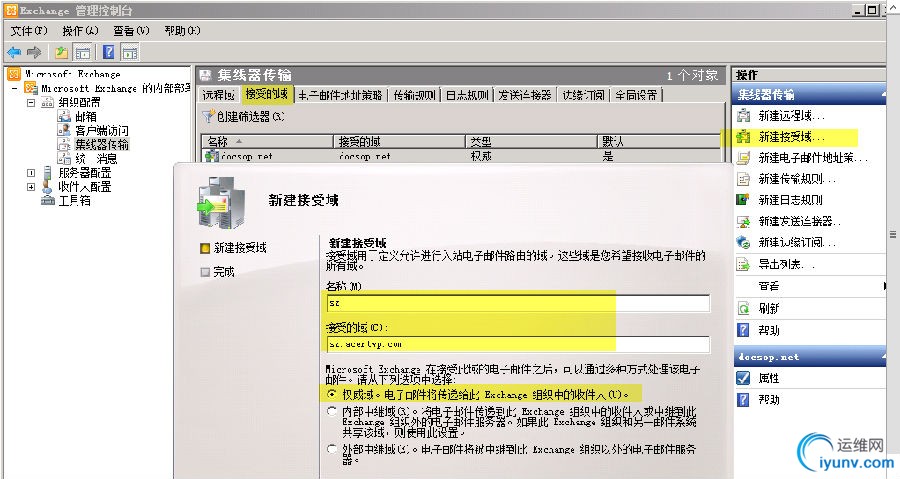Click the 新建边缘订阅 icon

pos(744,243)
